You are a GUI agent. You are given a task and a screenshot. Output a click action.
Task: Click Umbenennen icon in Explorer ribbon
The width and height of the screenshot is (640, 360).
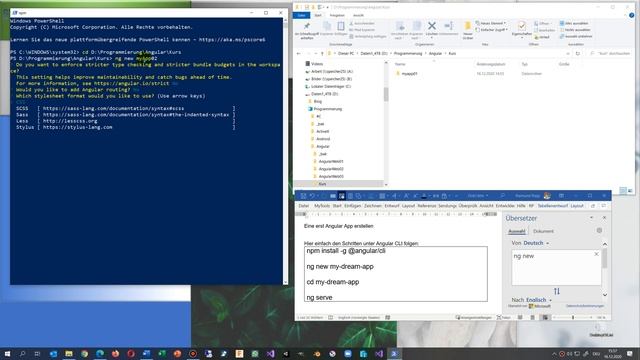point(448,26)
